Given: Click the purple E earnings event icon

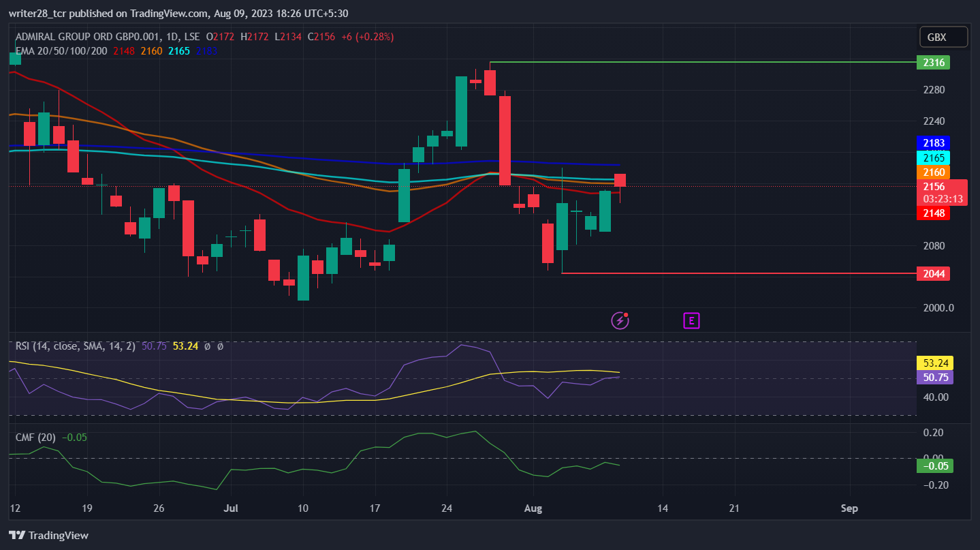Looking at the screenshot, I should (691, 320).
